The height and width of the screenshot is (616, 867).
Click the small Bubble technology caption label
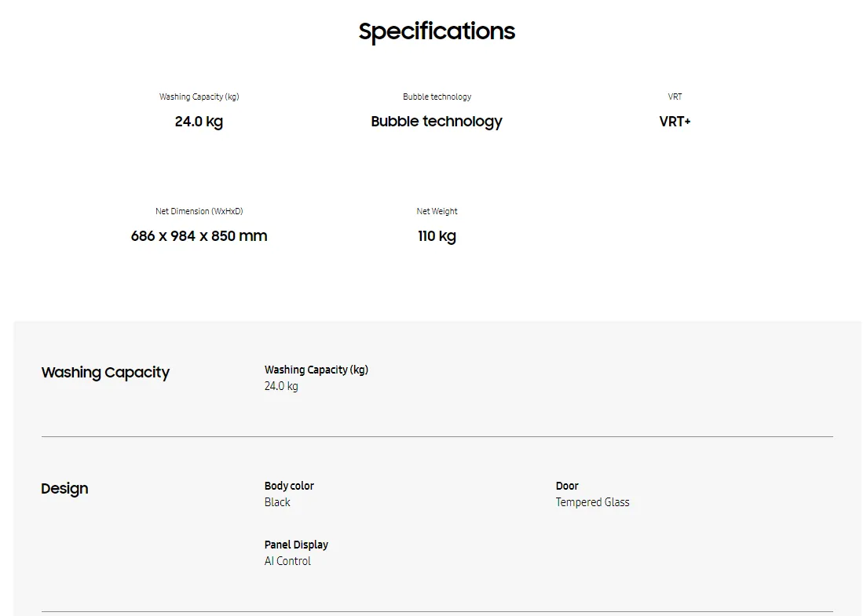click(437, 97)
